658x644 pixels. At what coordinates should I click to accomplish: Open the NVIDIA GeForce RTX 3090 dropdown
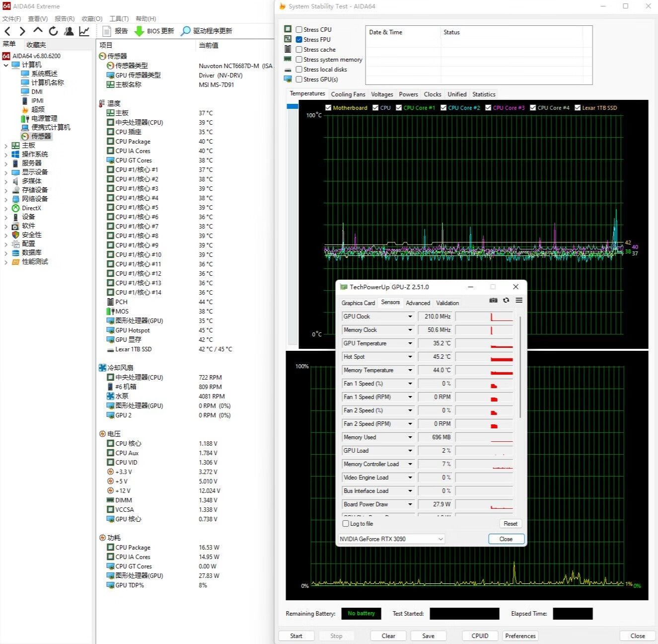click(x=440, y=539)
